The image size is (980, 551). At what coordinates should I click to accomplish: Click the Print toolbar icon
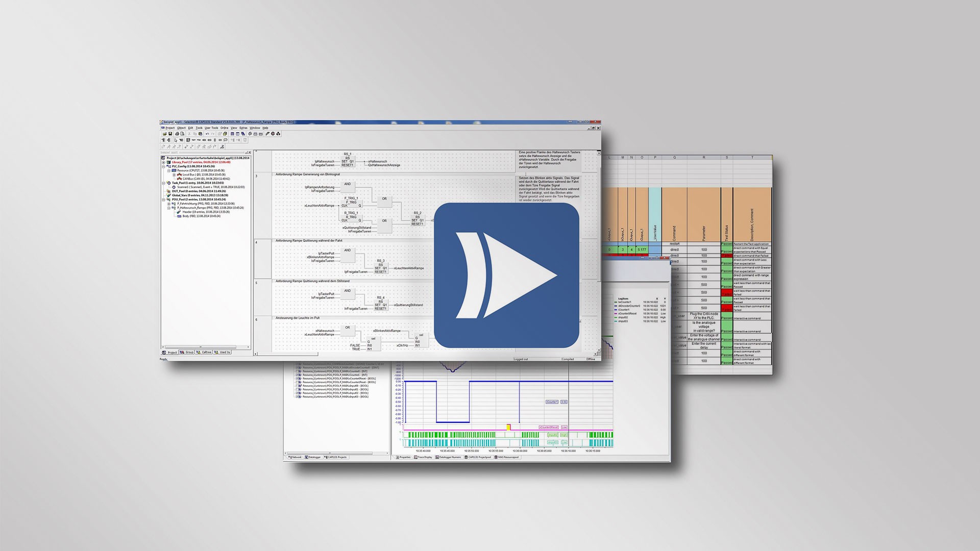177,134
